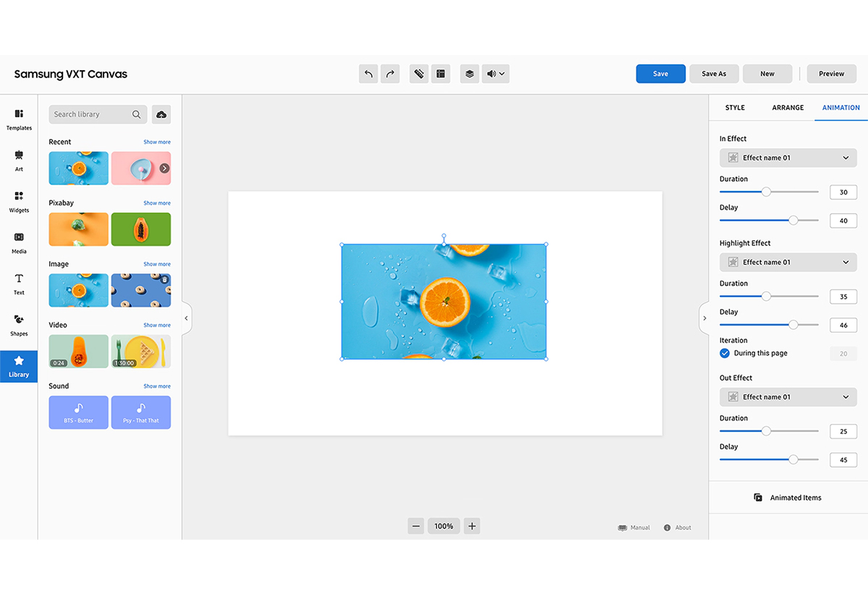Click the undo arrow icon
This screenshot has height=594, width=868.
click(x=368, y=74)
